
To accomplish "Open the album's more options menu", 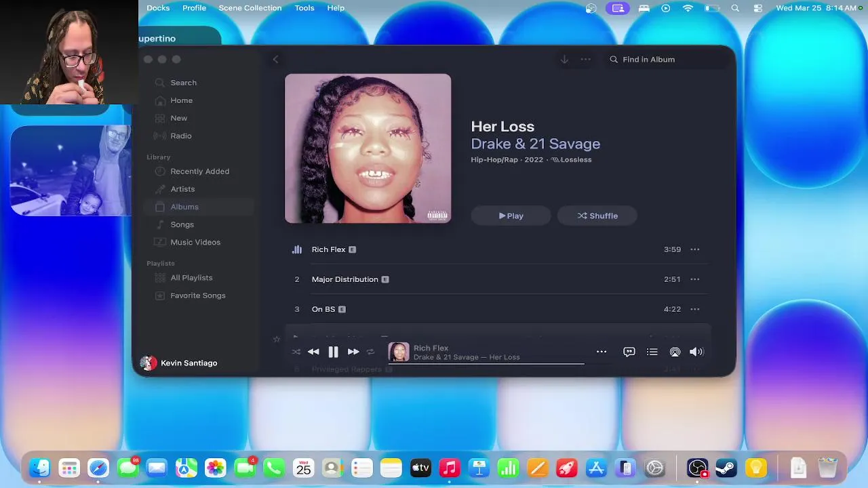I will [586, 60].
